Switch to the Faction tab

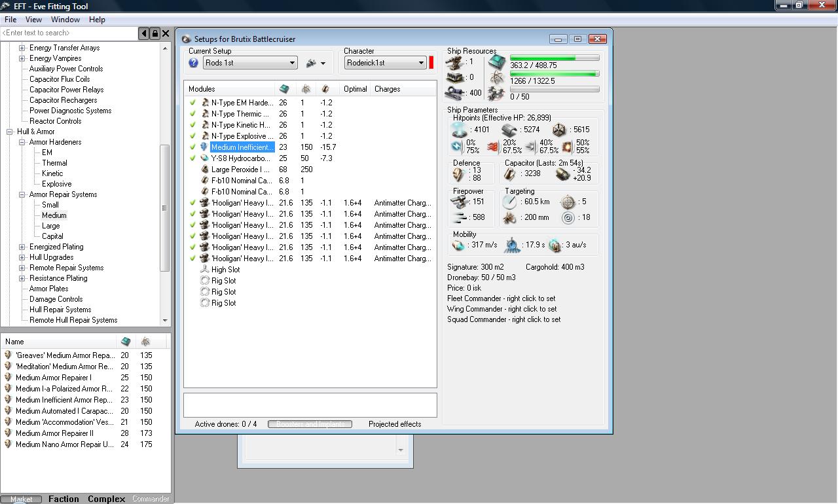64,499
